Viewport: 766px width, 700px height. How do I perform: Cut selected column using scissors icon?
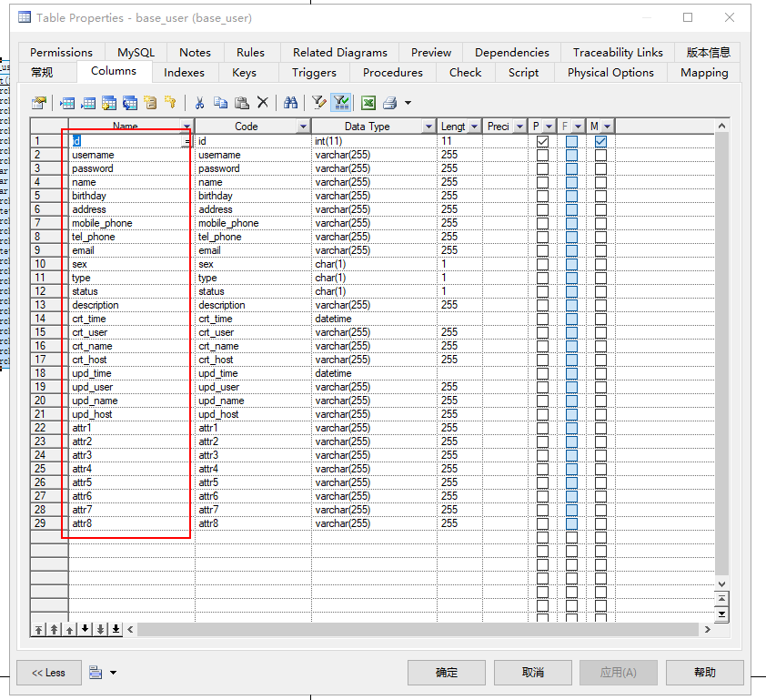[199, 102]
